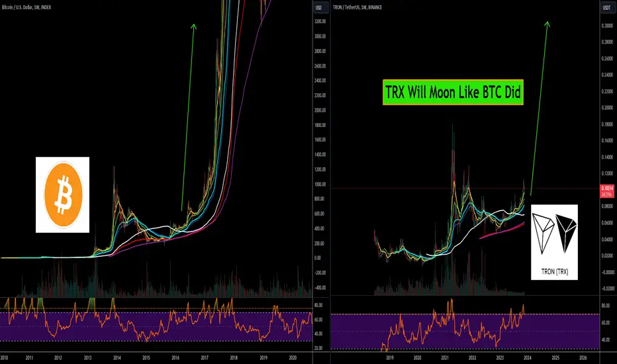Click the 0.12000 price label on TRON axis
The width and height of the screenshot is (617, 364).
pyautogui.click(x=608, y=173)
